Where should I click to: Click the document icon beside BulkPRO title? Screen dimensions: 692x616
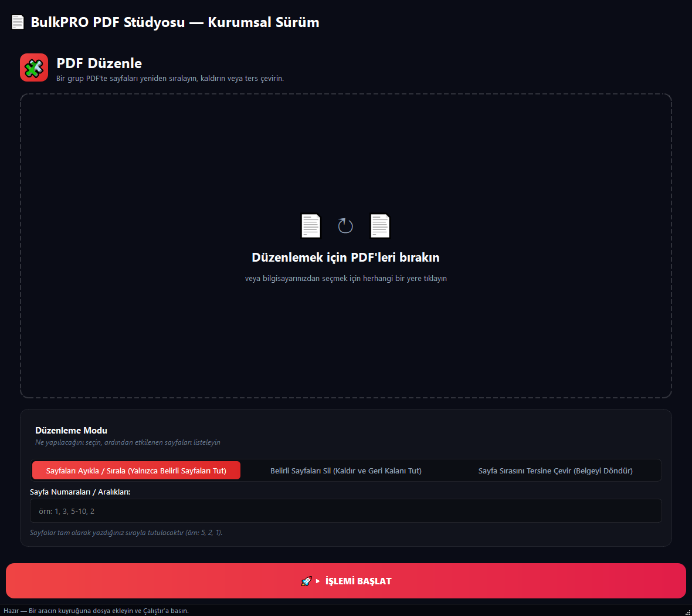pyautogui.click(x=18, y=22)
